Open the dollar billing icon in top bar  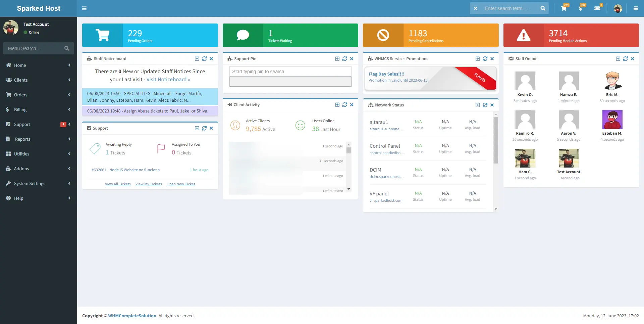[x=581, y=8]
